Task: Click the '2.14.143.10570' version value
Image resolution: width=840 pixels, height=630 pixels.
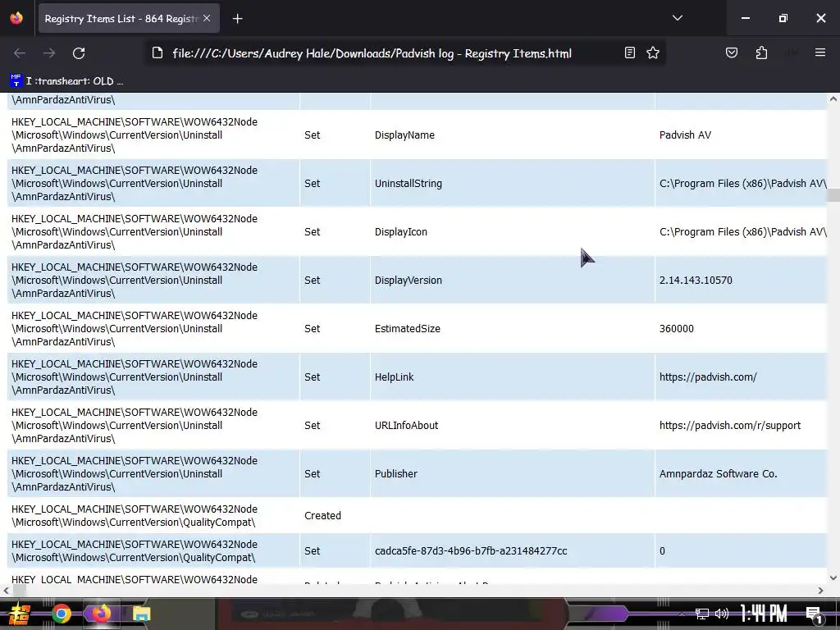Action: 696,281
